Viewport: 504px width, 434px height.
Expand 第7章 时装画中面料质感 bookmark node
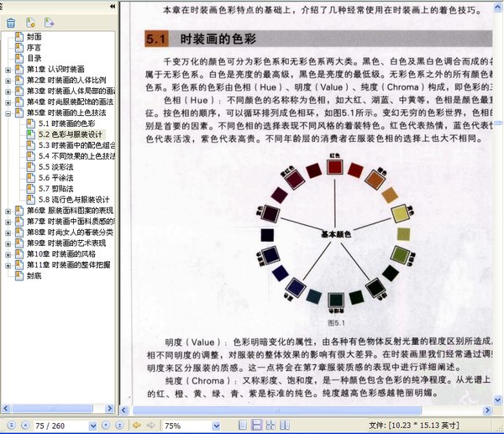pyautogui.click(x=8, y=222)
